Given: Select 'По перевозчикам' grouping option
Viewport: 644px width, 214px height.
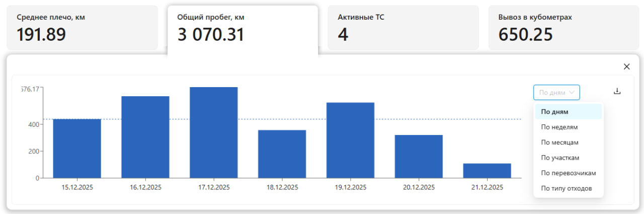Looking at the screenshot, I should (568, 173).
